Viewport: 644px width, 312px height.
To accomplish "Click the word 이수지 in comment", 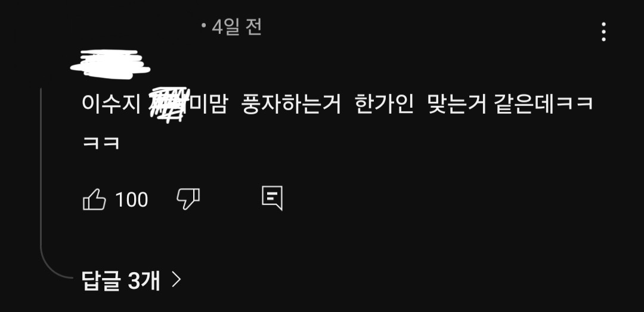I will click(x=112, y=104).
